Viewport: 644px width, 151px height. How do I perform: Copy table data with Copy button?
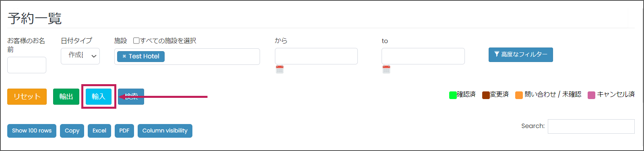72,130
